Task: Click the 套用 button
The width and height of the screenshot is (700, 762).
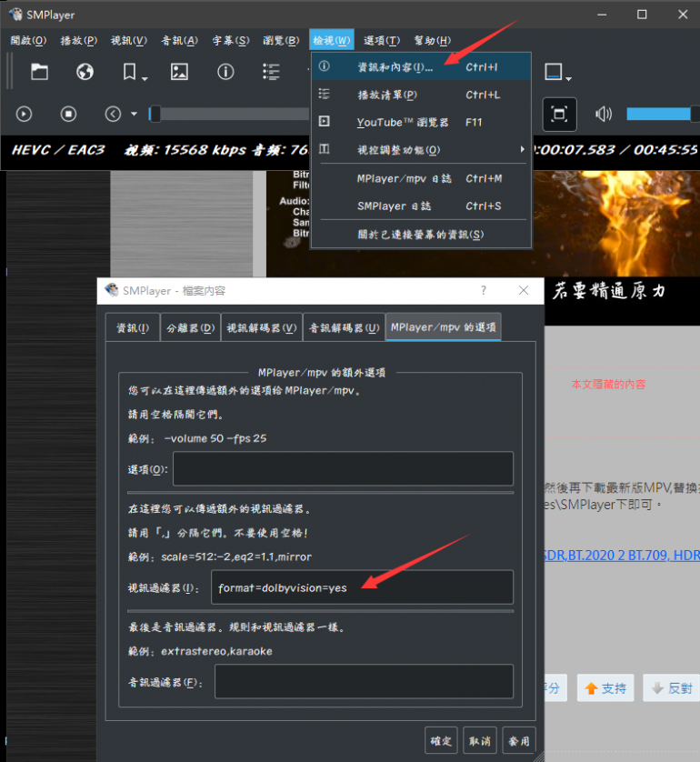Action: click(x=519, y=740)
